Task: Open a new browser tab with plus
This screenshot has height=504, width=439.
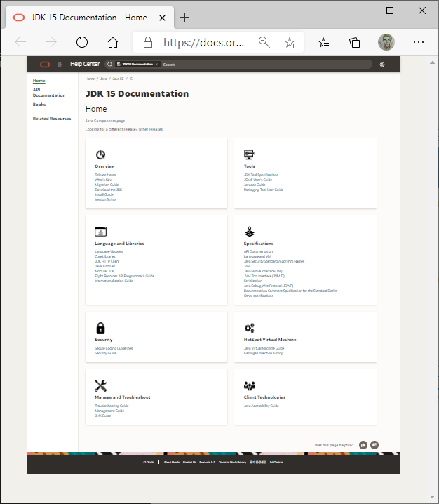Action: 184,18
